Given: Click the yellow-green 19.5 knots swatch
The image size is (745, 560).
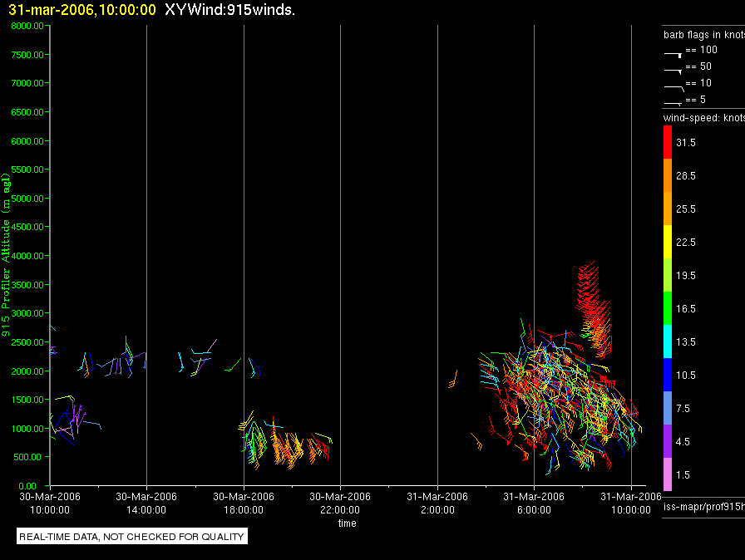Looking at the screenshot, I should click(x=668, y=275).
